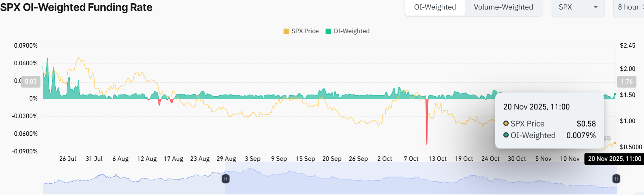Expand the SPX symbol selector
Image resolution: width=644 pixels, height=195 pixels.
coord(577,7)
